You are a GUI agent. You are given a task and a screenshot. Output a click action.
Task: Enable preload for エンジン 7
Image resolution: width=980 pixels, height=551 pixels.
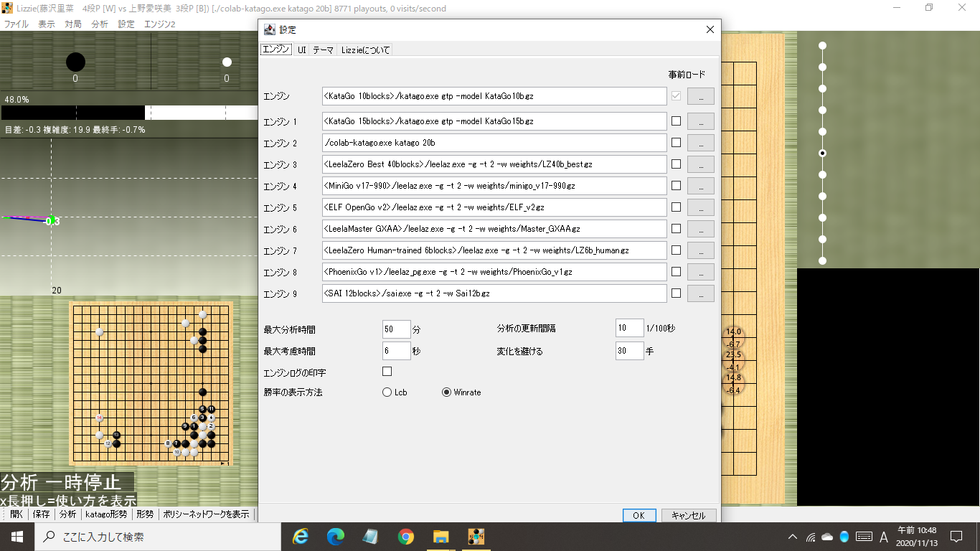tap(676, 250)
